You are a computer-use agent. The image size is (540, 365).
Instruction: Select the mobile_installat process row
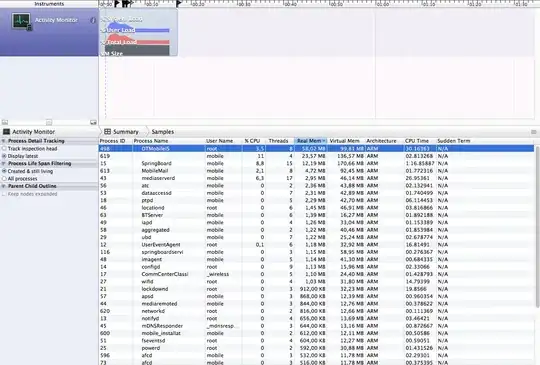(316, 333)
